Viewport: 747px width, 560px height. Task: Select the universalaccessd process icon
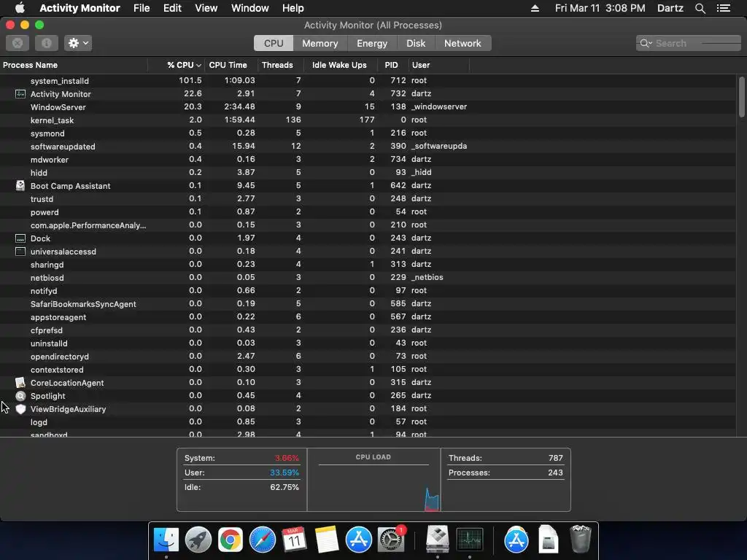coord(20,251)
